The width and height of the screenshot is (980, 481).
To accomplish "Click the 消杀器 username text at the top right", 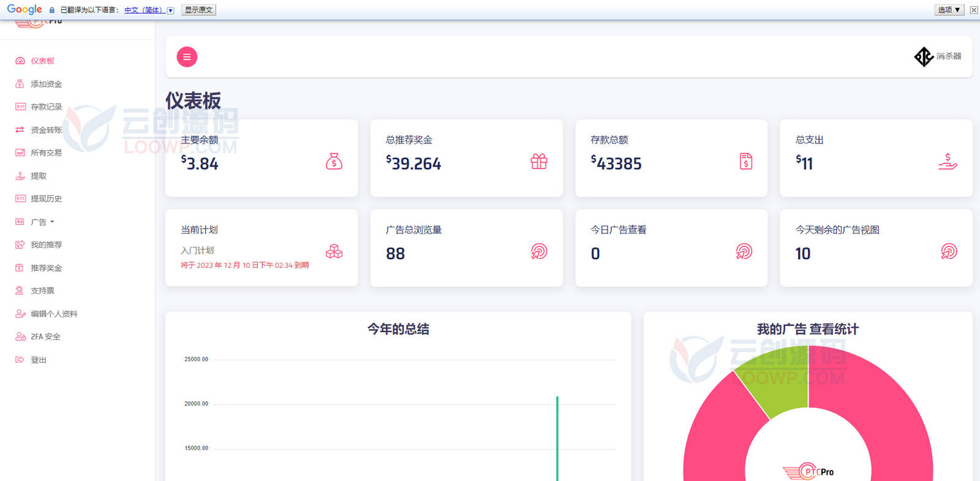I will 949,56.
